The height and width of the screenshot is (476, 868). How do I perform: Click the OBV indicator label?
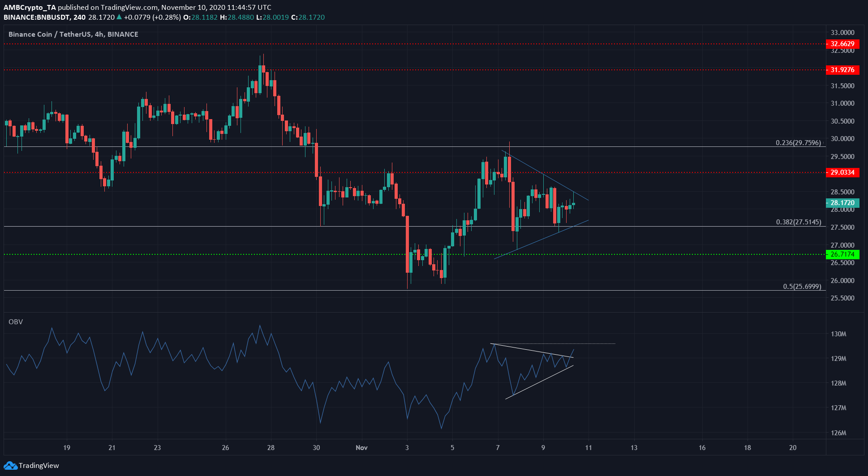click(16, 322)
